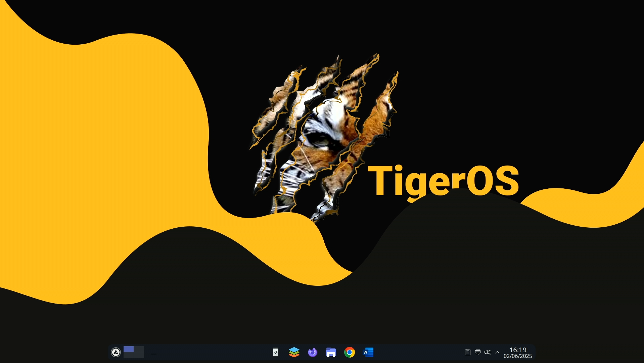Open KDE Connect from the taskbar
The height and width of the screenshot is (363, 644).
coord(276,352)
